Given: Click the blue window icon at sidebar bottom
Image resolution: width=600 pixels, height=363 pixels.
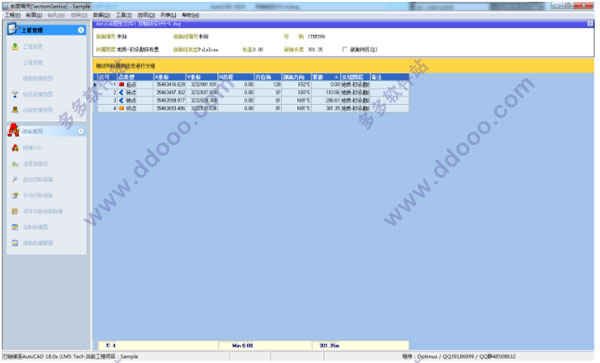Looking at the screenshot, I should click(x=15, y=243).
